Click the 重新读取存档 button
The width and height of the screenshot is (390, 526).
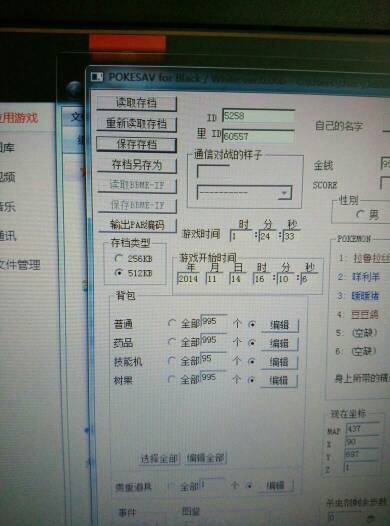click(136, 124)
